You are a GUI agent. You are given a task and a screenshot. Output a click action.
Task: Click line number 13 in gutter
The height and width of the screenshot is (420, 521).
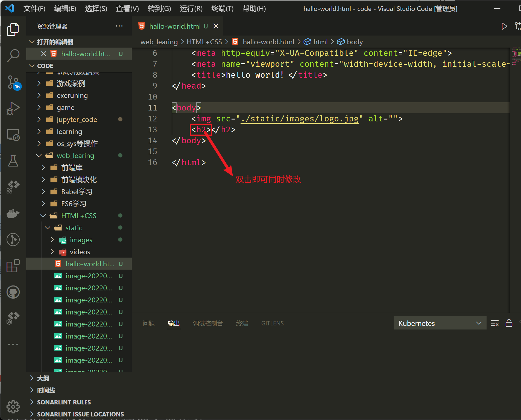[x=153, y=130]
